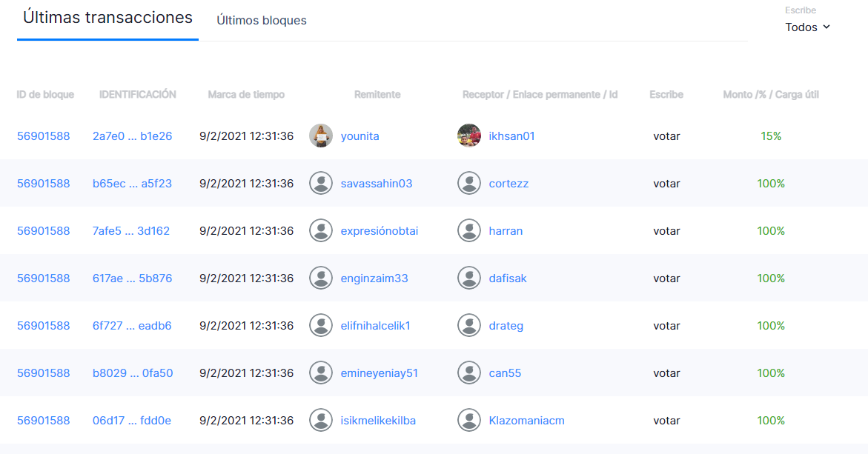Click the avatar icon beside emineyeniay51
This screenshot has height=454, width=868.
[320, 373]
